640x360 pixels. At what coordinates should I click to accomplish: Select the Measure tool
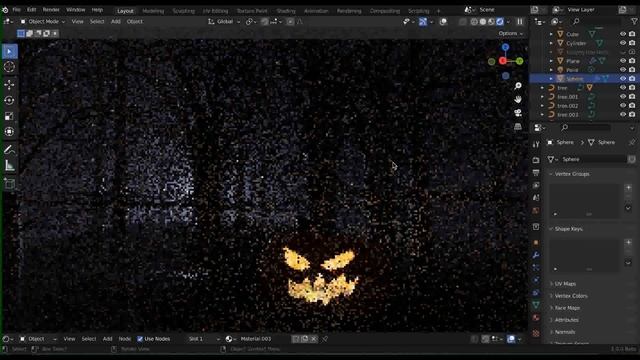coord(9,165)
